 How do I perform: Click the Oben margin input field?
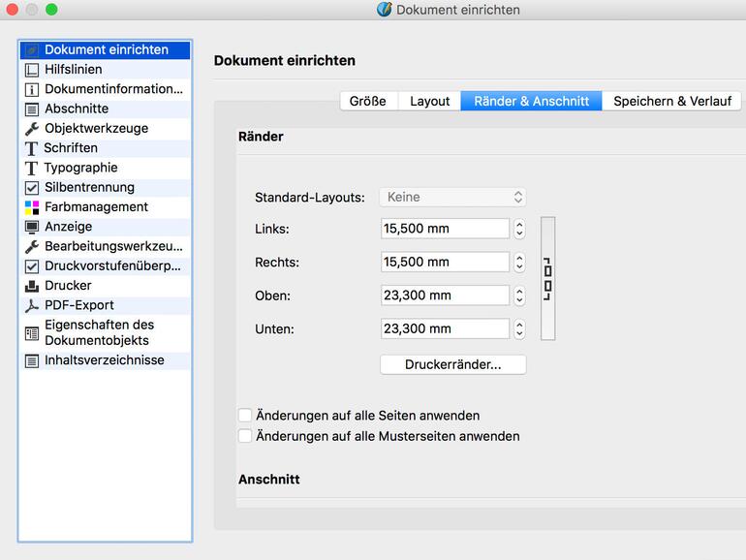click(445, 296)
